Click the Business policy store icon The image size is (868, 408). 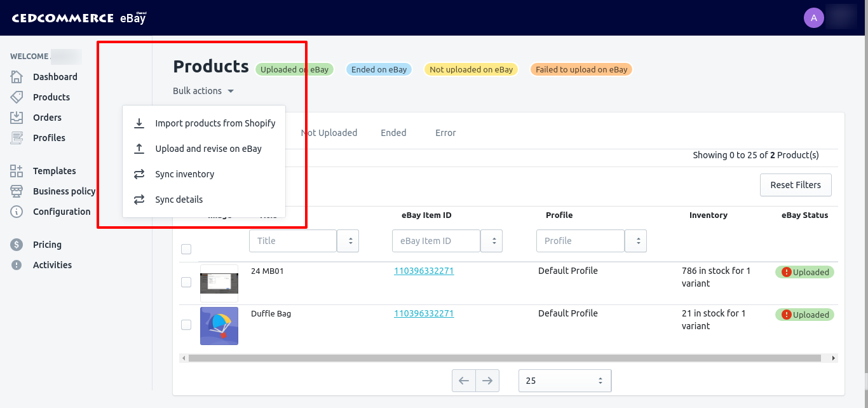coord(17,191)
